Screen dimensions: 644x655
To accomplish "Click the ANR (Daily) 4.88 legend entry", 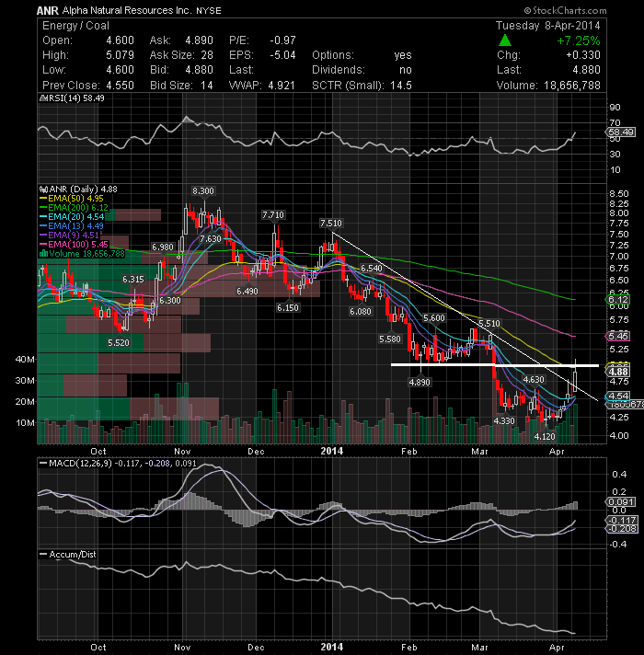I will (x=78, y=190).
